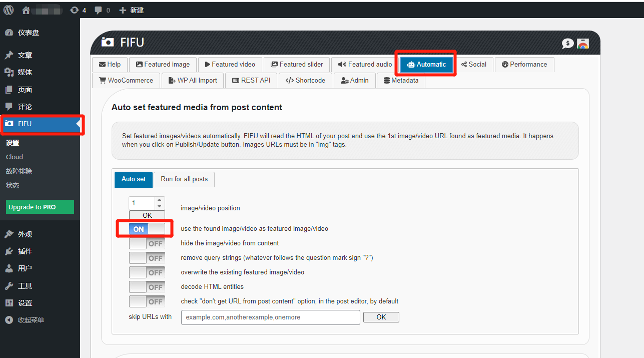Image resolution: width=644 pixels, height=358 pixels.
Task: Open 外观 appearance menu
Action: (40, 234)
